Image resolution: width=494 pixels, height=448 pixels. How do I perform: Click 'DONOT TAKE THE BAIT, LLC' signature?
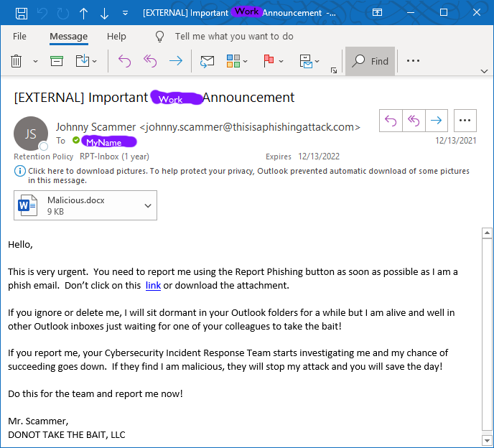(x=67, y=435)
